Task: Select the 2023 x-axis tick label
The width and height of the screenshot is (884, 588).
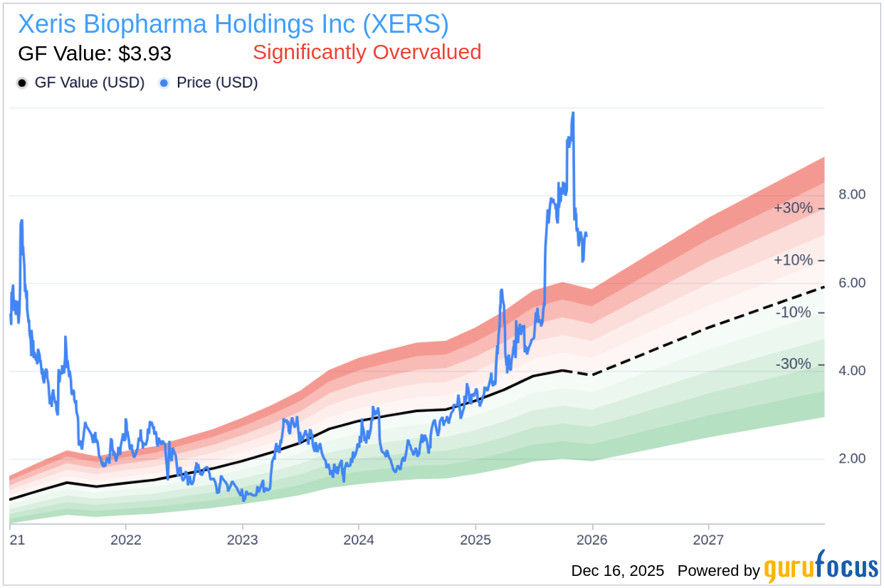Action: click(242, 540)
